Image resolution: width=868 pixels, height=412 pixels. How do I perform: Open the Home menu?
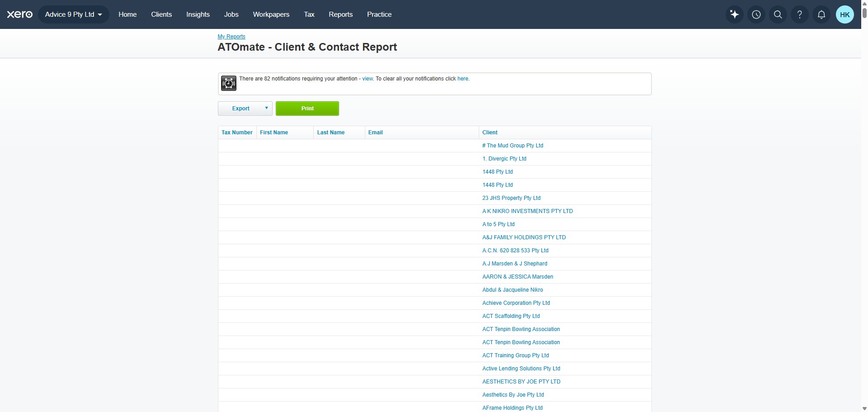[x=127, y=14]
